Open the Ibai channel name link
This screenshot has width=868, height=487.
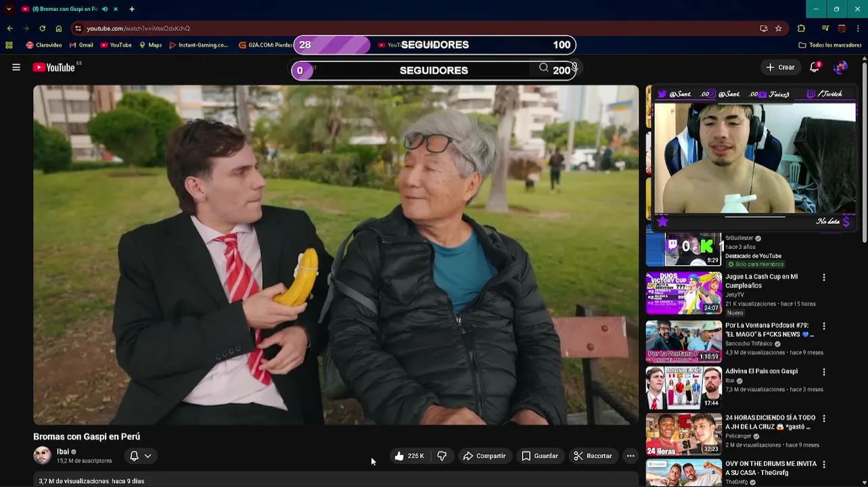pyautogui.click(x=63, y=451)
